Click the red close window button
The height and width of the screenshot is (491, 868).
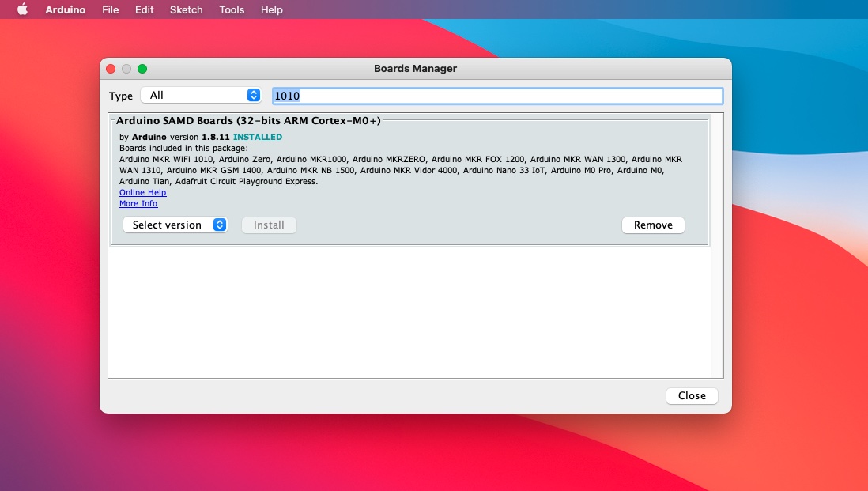click(111, 69)
